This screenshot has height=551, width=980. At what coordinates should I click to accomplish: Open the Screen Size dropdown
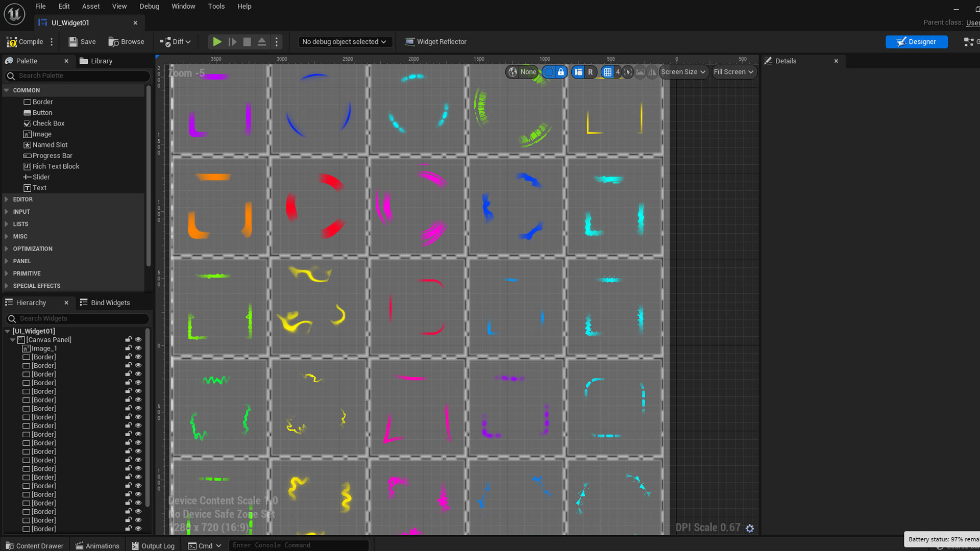coord(683,72)
